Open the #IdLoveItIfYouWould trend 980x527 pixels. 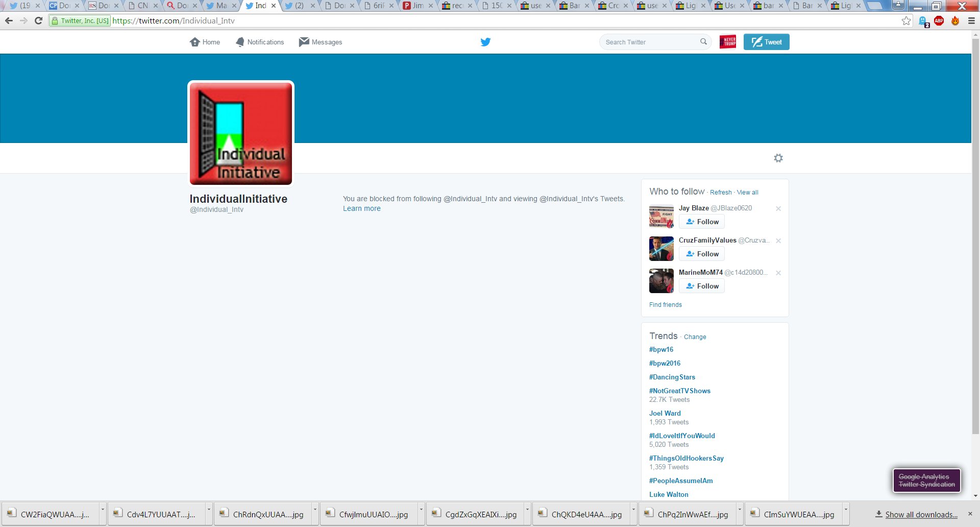tap(682, 436)
